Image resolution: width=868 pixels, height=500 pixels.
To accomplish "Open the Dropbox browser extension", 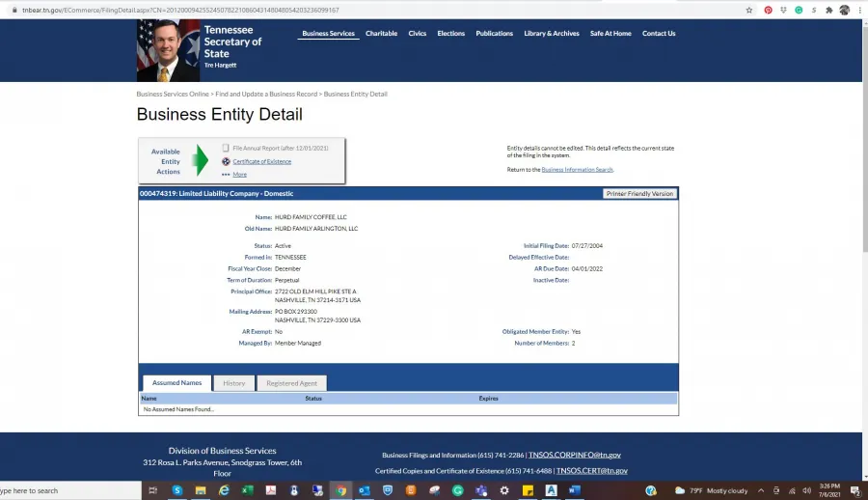I will coord(783,10).
